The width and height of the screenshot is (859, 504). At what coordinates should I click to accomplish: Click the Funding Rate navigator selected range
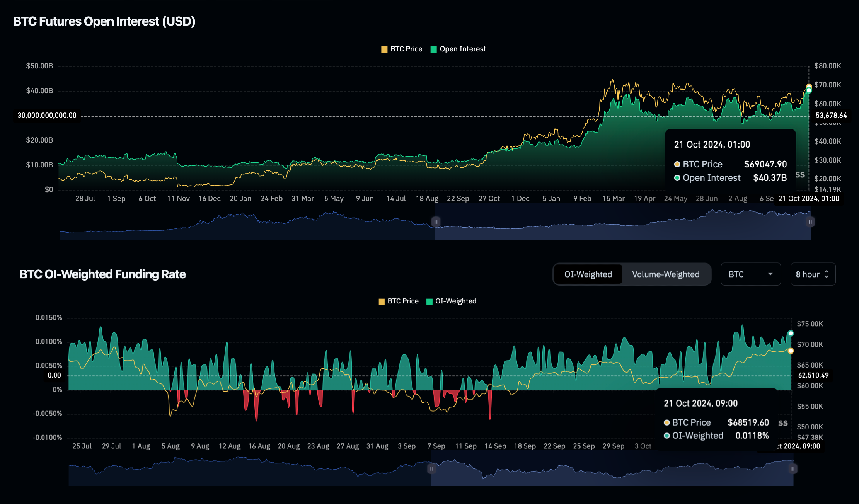point(612,469)
